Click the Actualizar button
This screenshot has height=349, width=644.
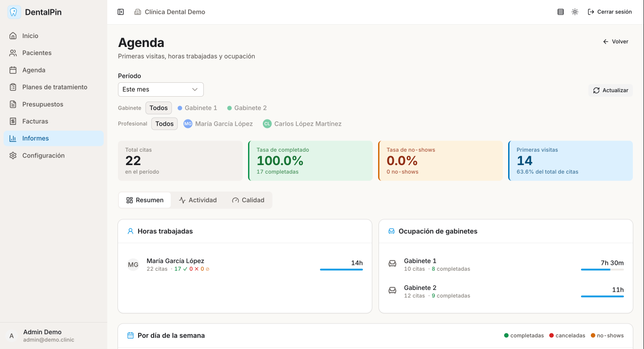point(610,90)
